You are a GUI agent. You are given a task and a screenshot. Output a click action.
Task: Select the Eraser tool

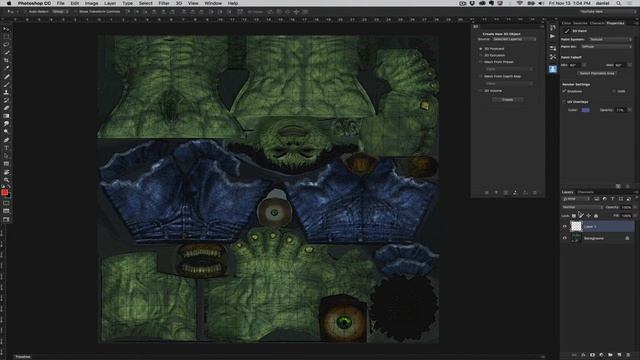tap(6, 108)
